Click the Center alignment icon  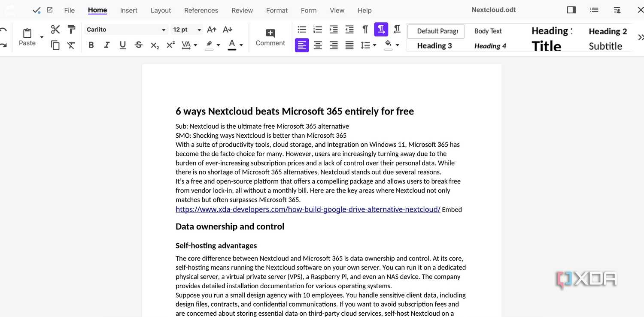(318, 45)
